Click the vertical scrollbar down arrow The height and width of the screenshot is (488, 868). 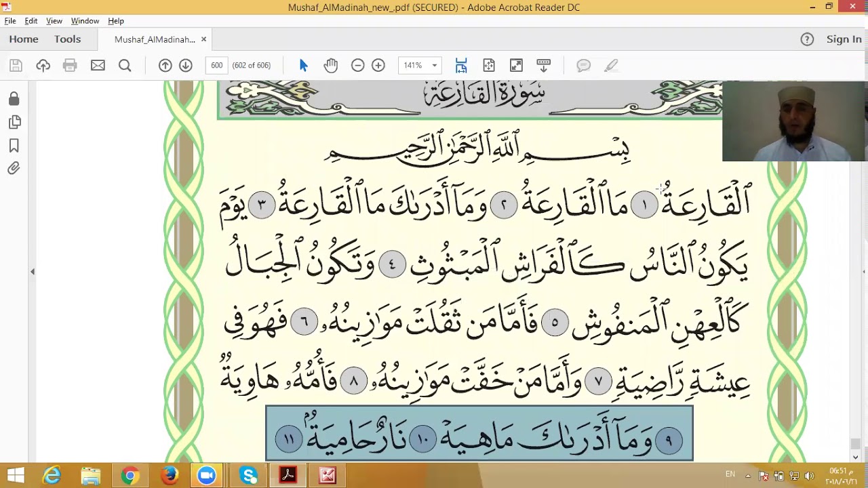click(x=855, y=456)
